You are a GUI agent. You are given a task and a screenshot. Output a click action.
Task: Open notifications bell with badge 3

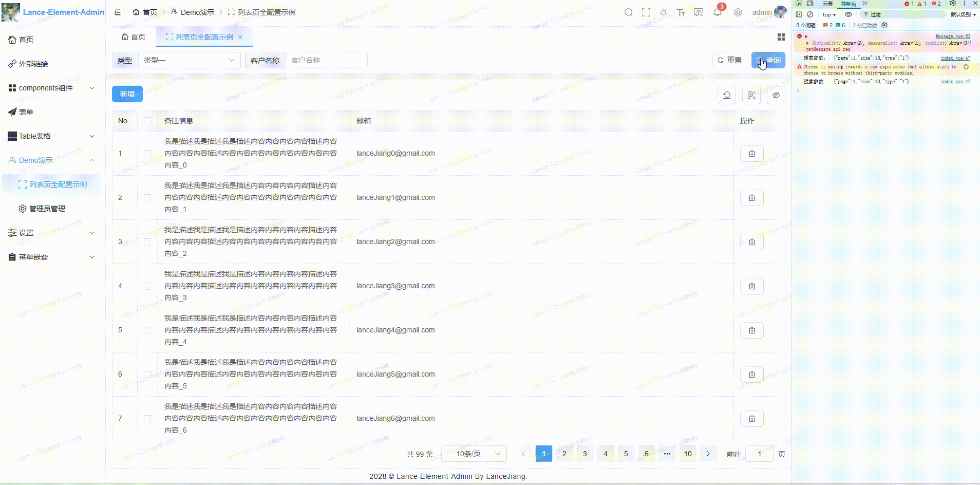coord(718,12)
